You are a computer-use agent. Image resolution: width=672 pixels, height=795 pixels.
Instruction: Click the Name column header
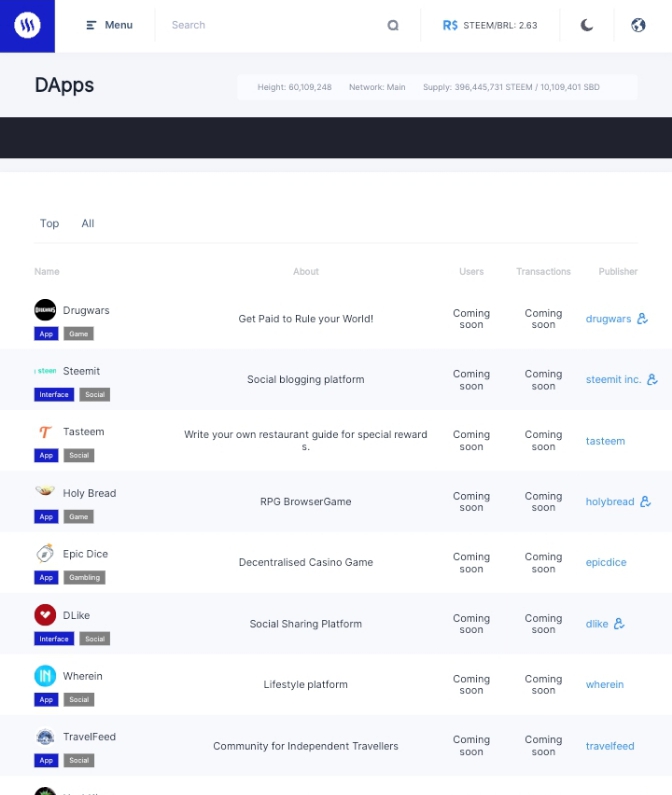(x=47, y=272)
